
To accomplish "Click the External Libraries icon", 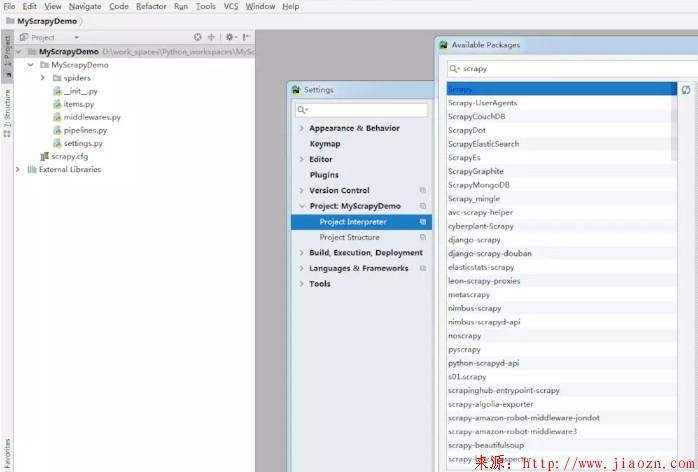I will coord(31,169).
